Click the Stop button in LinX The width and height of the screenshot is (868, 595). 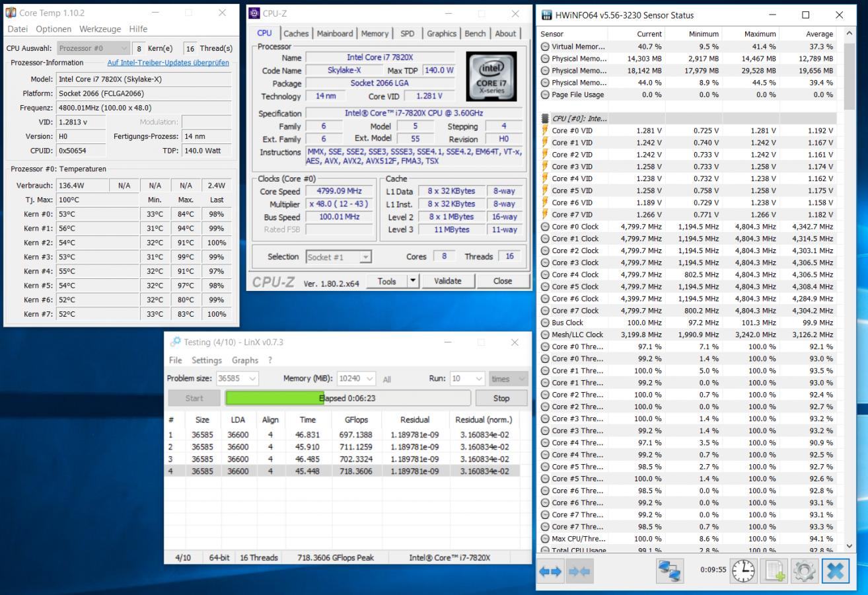pos(501,398)
